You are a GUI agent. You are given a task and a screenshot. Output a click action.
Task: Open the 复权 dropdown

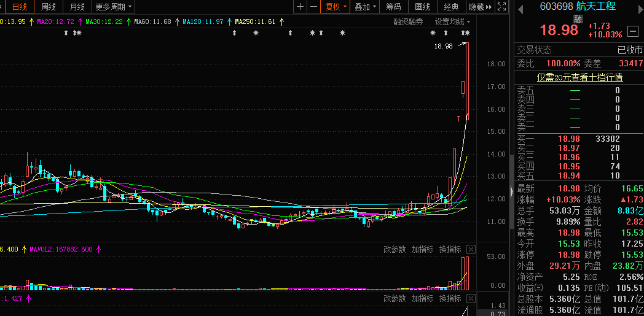[336, 7]
